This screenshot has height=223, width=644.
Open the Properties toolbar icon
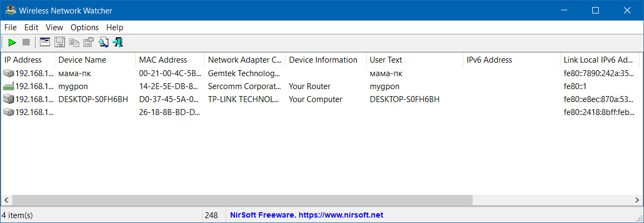[x=89, y=42]
